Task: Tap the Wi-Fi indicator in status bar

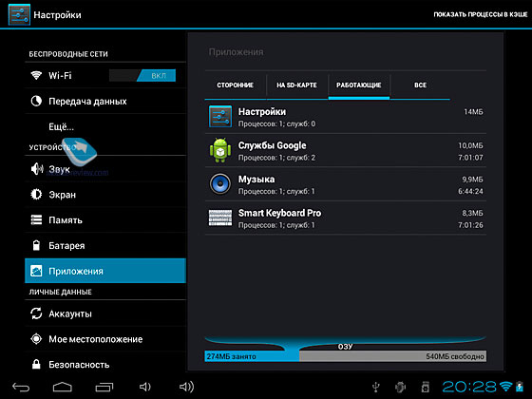Action: [x=505, y=386]
